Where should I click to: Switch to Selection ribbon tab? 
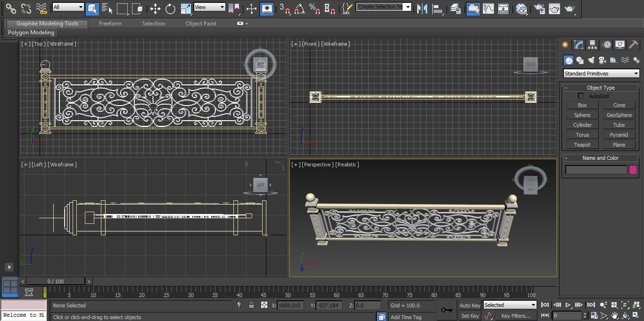pos(154,24)
